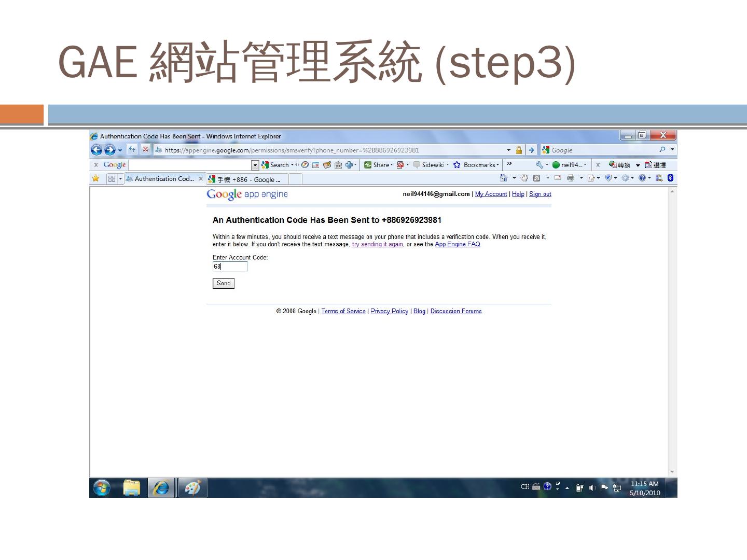This screenshot has height=560, width=747.
Task: Open the Help question mark menu
Action: (x=645, y=178)
